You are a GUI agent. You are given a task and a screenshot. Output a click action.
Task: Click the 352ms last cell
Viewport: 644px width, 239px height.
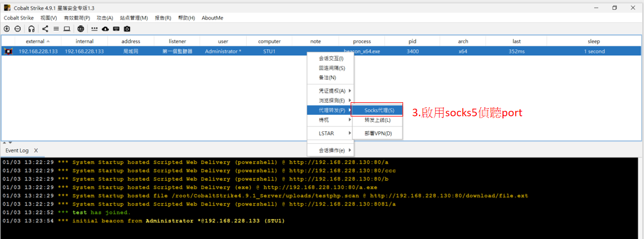click(516, 51)
